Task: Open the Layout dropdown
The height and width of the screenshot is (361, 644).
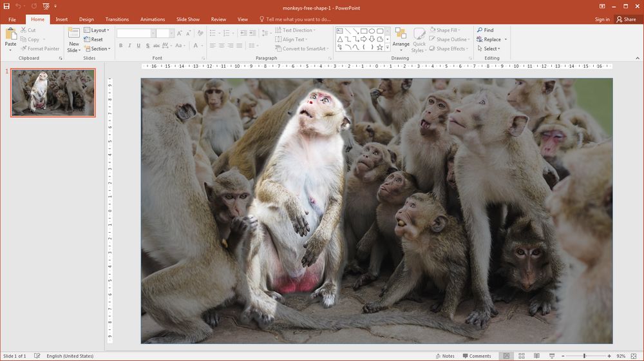Action: click(x=97, y=30)
